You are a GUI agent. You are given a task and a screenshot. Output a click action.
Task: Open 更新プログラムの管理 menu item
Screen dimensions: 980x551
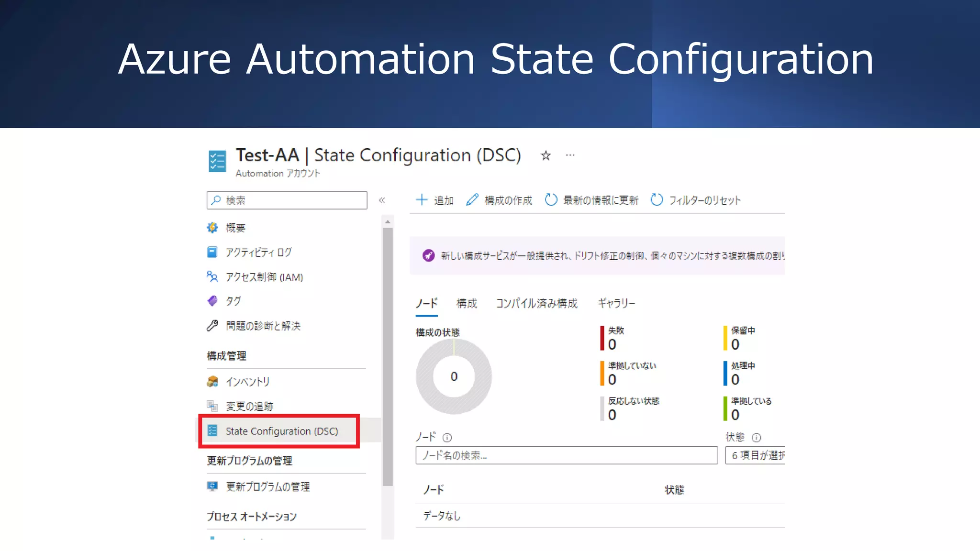tap(268, 486)
